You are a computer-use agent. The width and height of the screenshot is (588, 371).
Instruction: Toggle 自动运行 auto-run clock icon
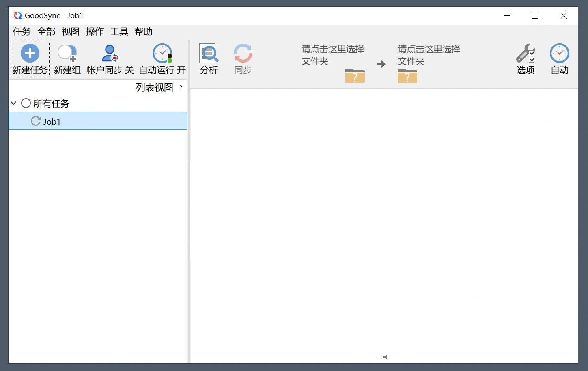pyautogui.click(x=162, y=53)
